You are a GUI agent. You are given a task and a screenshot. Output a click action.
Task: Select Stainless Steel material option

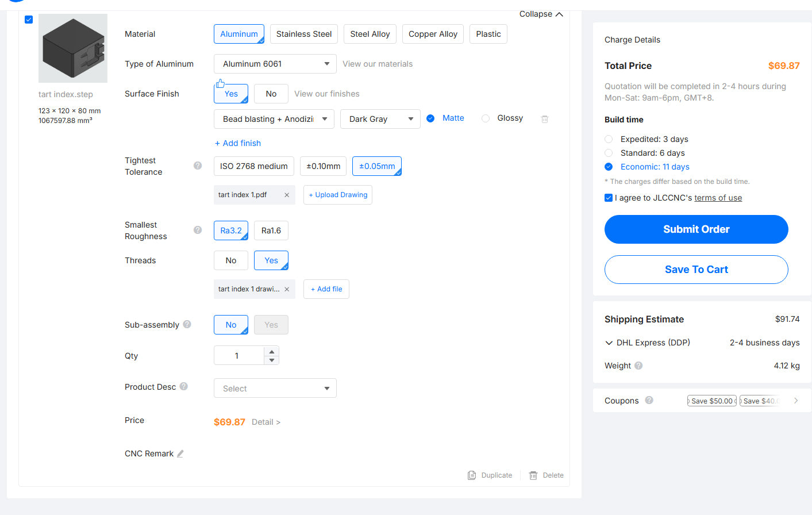303,34
